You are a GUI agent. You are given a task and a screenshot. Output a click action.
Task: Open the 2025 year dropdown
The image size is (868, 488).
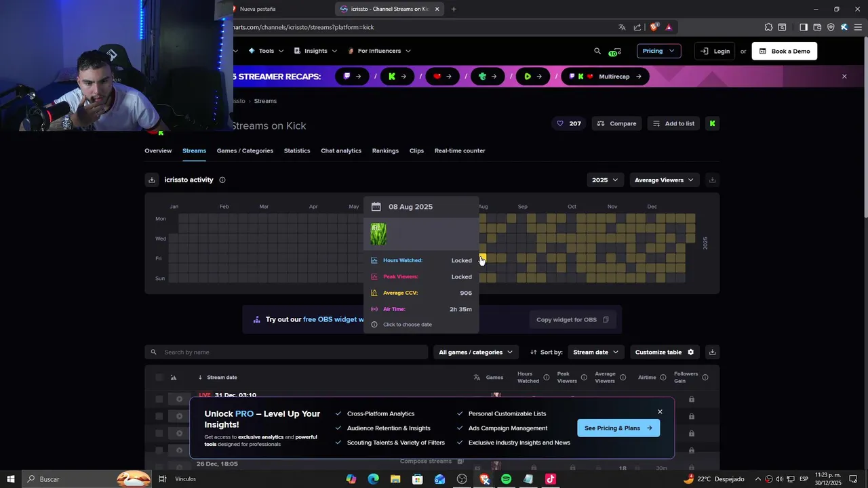click(605, 180)
